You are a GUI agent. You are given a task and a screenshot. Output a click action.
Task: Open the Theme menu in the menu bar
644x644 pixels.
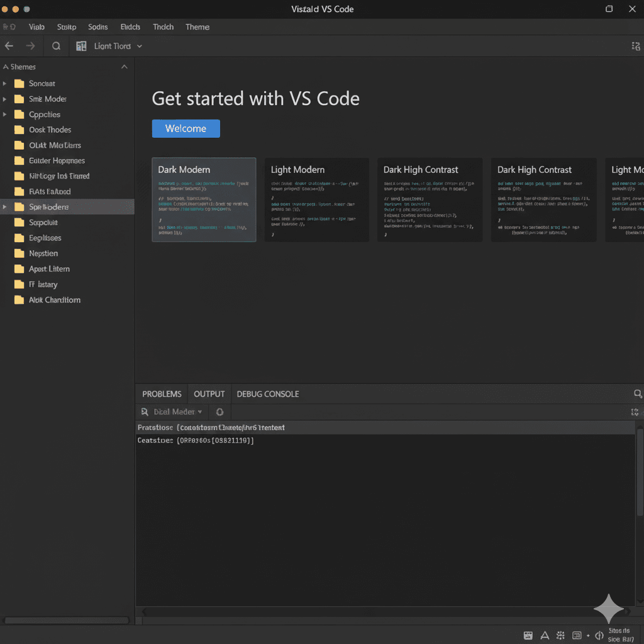(197, 27)
